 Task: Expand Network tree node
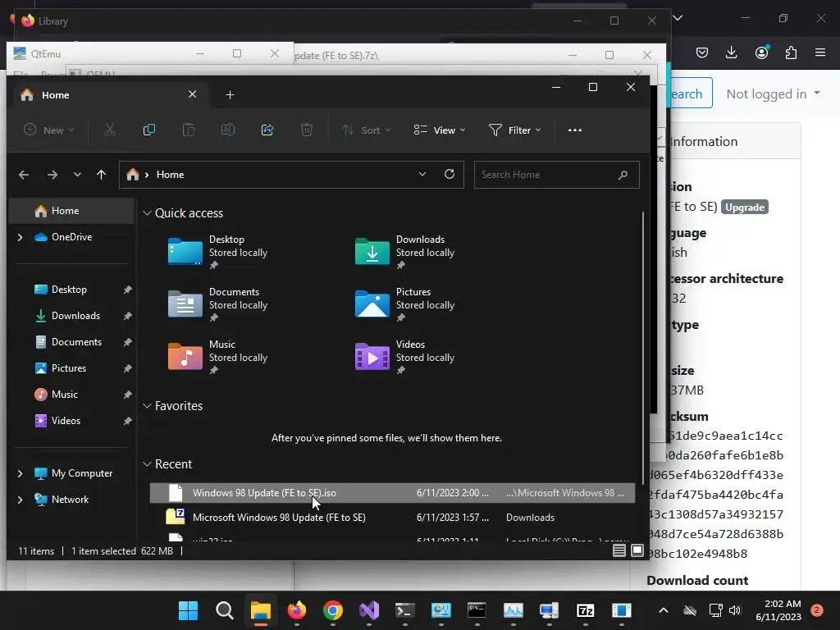20,500
